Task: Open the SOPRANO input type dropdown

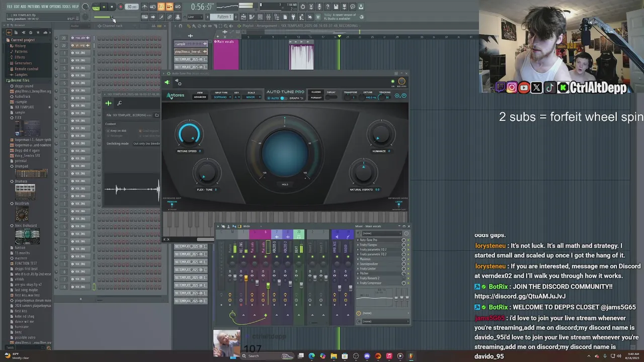Action: tap(221, 97)
